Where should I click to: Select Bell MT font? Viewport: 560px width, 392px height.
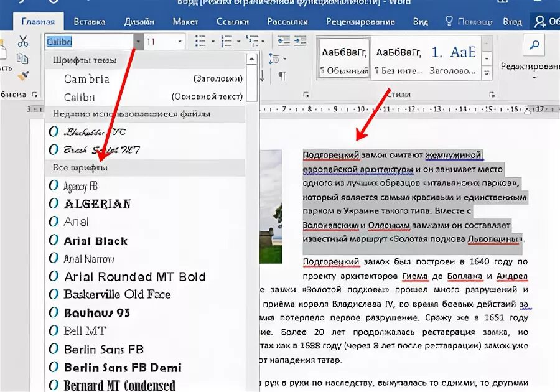146,331
